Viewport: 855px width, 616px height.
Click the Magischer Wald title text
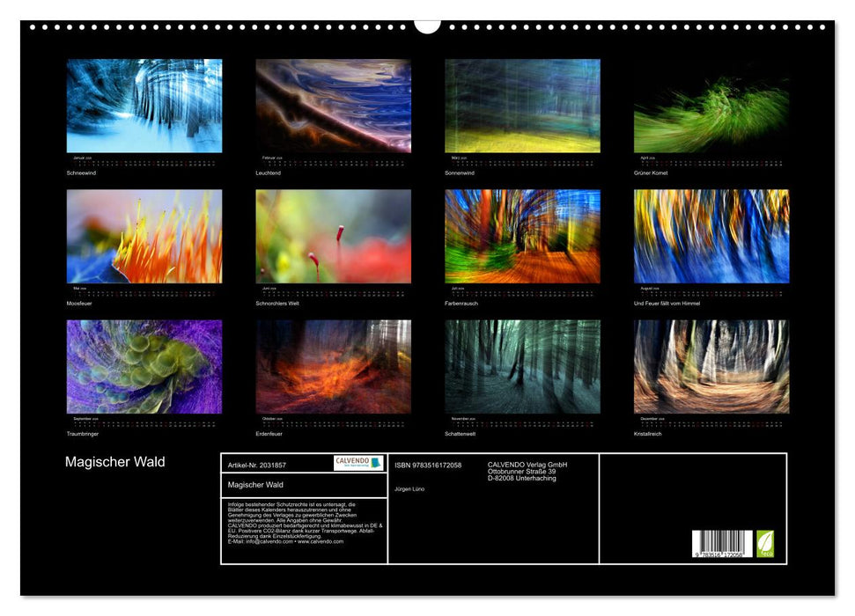[x=114, y=461]
